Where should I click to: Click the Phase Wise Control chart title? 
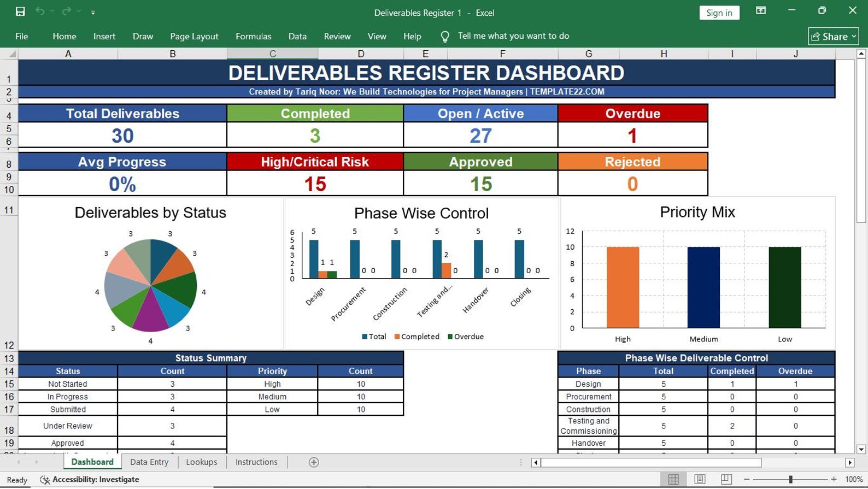click(x=421, y=213)
